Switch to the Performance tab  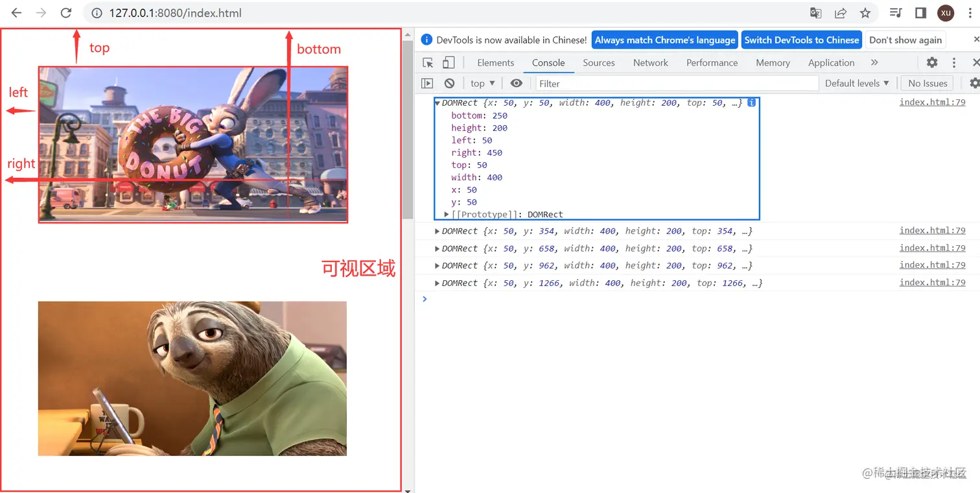coord(712,63)
